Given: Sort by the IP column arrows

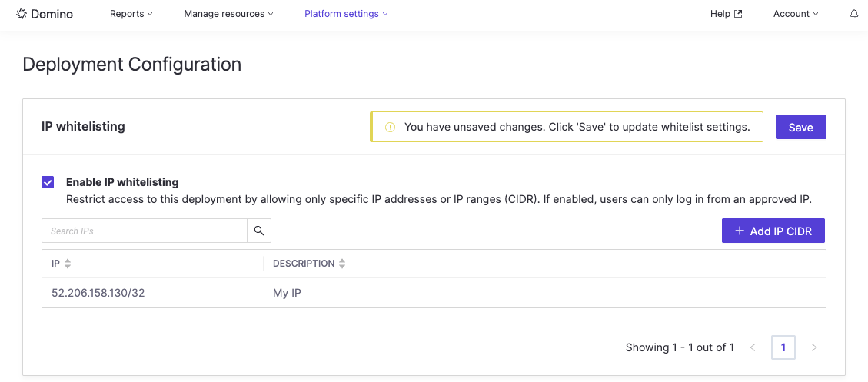Looking at the screenshot, I should click(x=68, y=264).
